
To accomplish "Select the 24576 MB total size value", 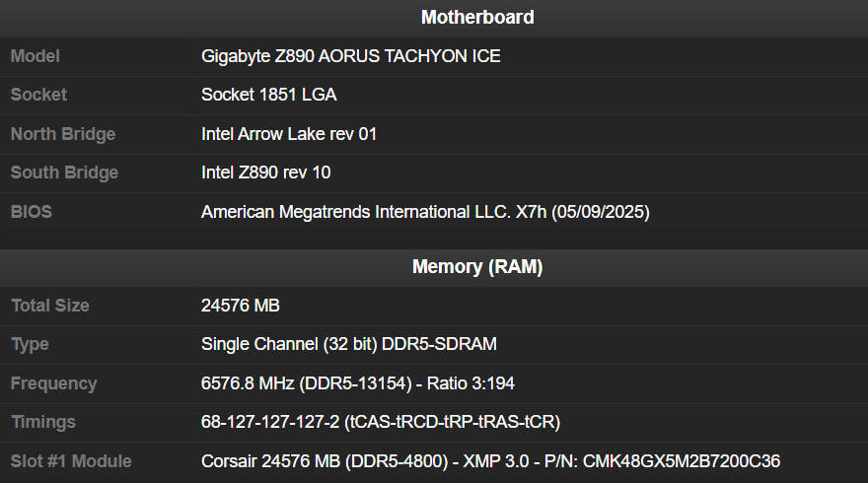I will (241, 306).
